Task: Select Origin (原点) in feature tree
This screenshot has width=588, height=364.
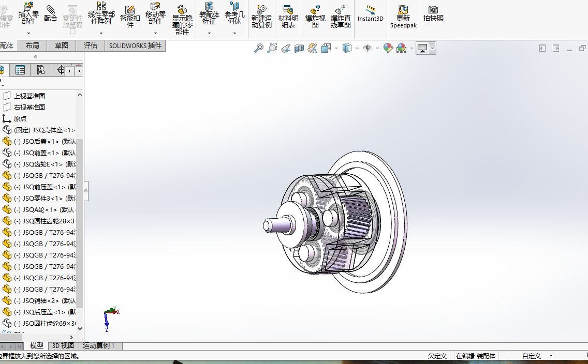Action: (20, 119)
